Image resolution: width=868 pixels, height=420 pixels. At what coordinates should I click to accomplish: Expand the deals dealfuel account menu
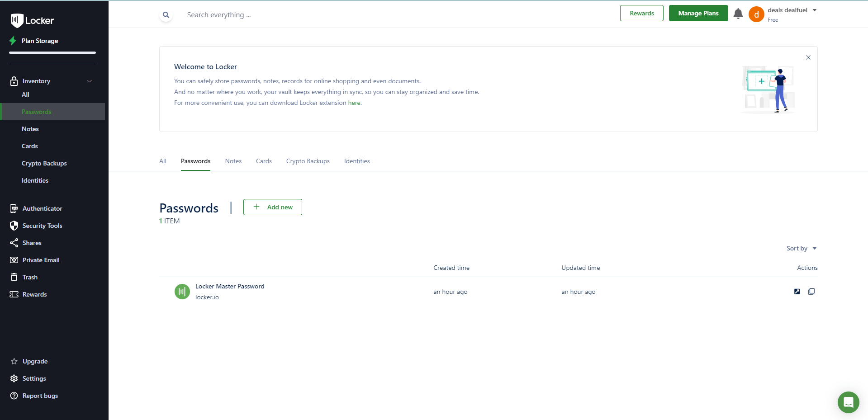pos(814,10)
